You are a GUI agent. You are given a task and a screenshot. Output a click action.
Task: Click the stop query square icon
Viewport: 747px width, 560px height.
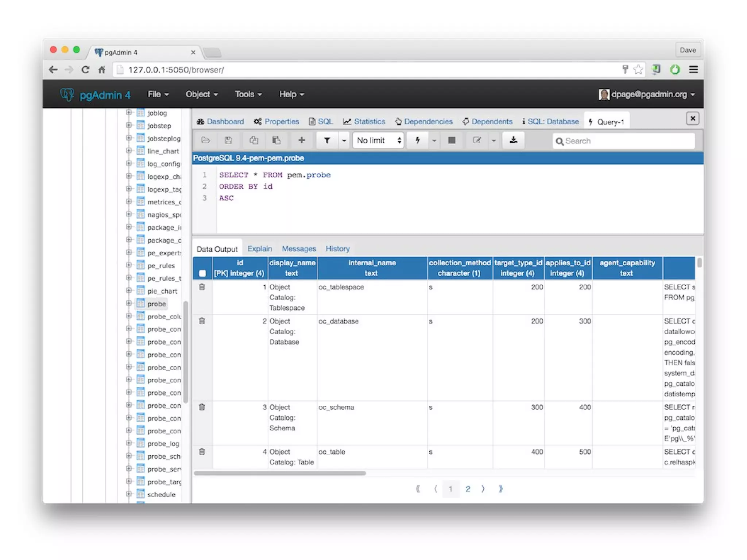tap(452, 140)
